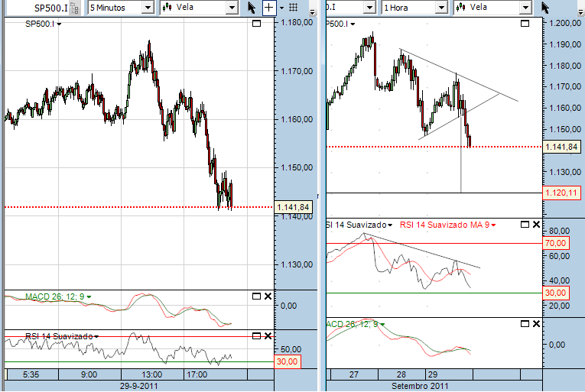Maximize the MACD panel in the 5-minute chart
The width and height of the screenshot is (585, 392).
pyautogui.click(x=257, y=296)
